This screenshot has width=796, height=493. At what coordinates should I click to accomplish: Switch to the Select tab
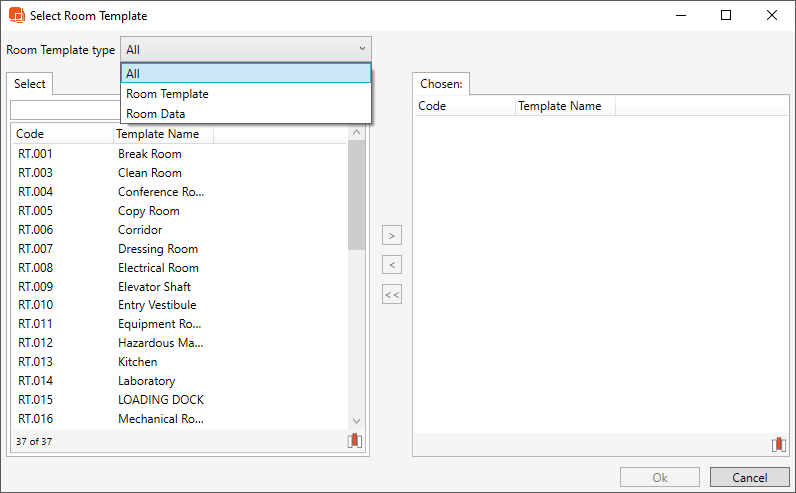(x=30, y=84)
